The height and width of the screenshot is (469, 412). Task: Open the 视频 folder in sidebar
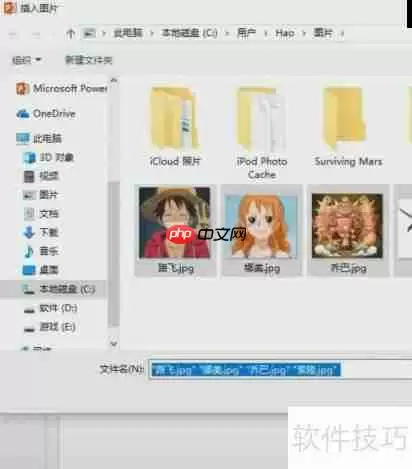41,176
